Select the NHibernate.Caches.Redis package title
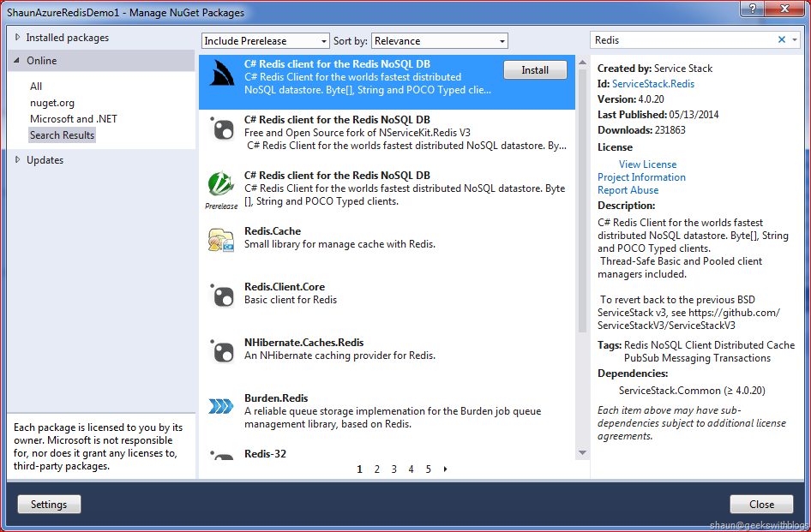The height and width of the screenshot is (532, 811). point(304,343)
